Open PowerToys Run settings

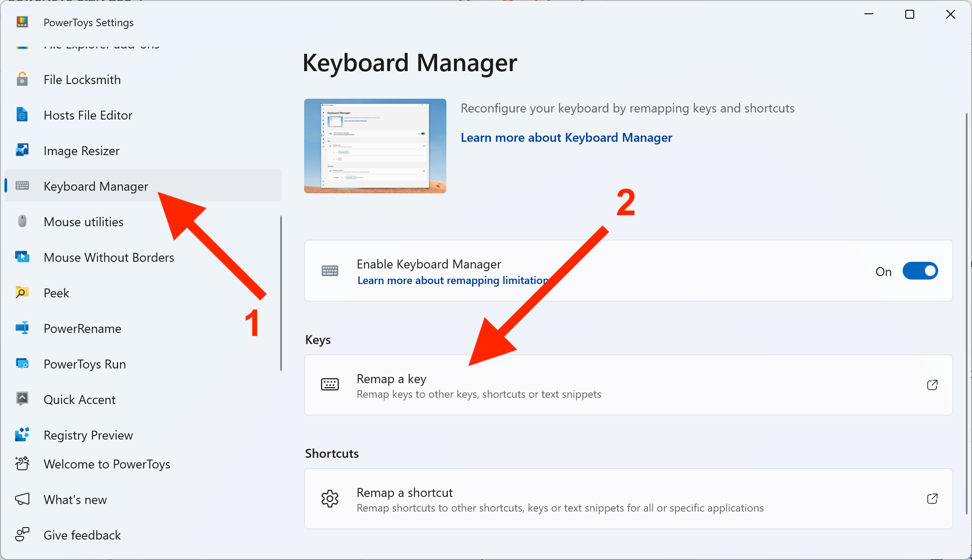tap(143, 364)
